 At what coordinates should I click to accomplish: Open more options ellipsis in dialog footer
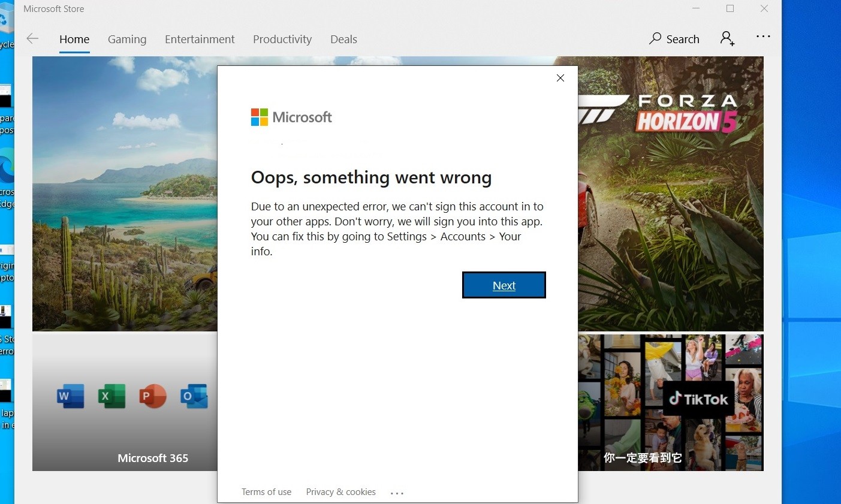397,493
